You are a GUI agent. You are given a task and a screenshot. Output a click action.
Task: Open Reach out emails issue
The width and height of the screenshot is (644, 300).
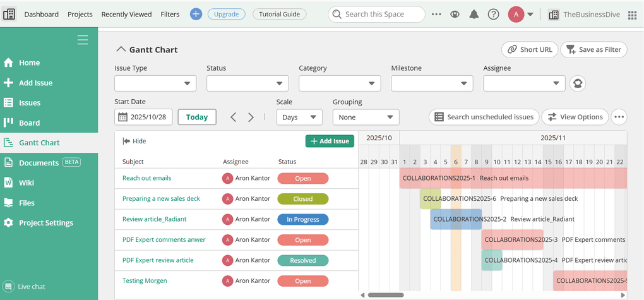pos(147,178)
